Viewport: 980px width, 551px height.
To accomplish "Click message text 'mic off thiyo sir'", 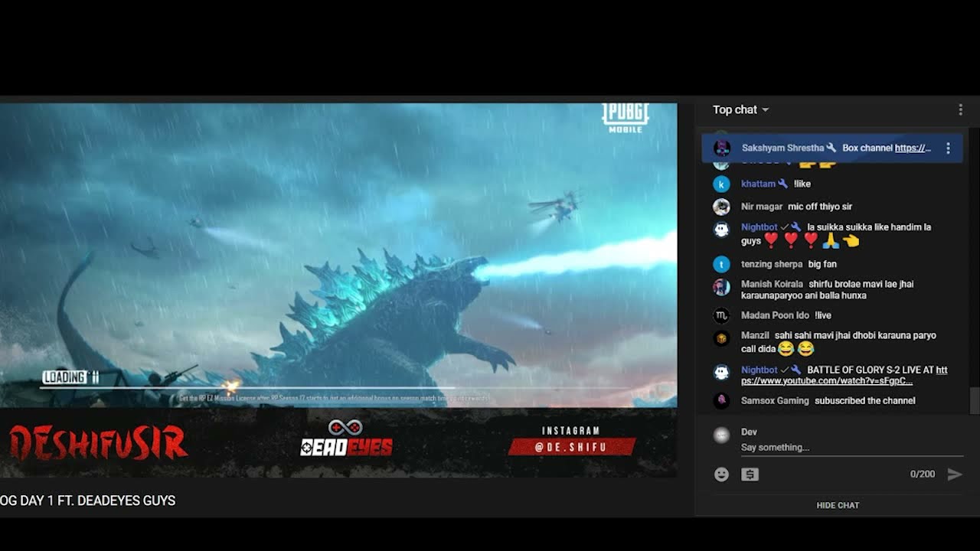I will pyautogui.click(x=820, y=207).
